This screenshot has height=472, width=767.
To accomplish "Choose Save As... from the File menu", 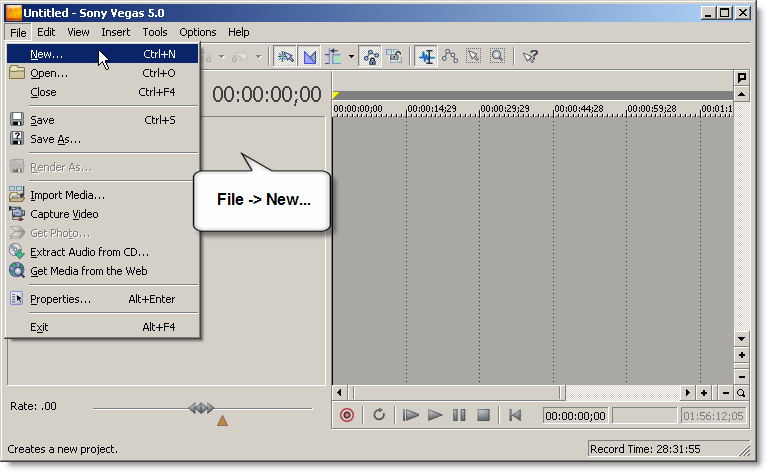I will [x=102, y=139].
